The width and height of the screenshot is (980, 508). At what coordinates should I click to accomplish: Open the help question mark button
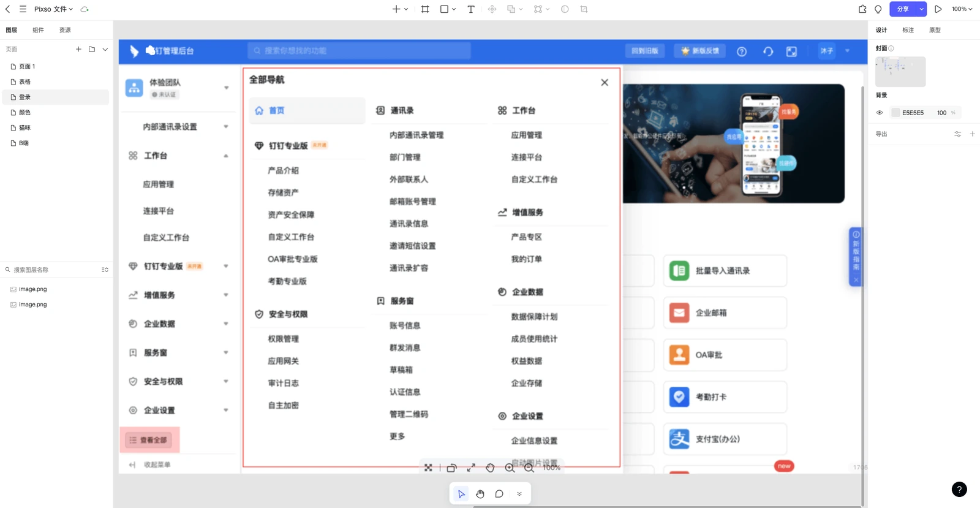[x=959, y=489]
